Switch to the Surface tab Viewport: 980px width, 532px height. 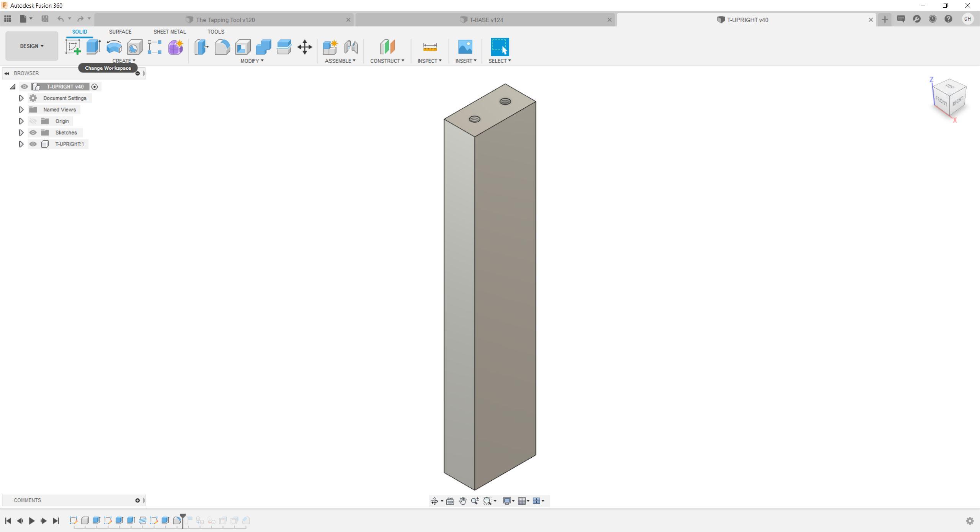[120, 31]
